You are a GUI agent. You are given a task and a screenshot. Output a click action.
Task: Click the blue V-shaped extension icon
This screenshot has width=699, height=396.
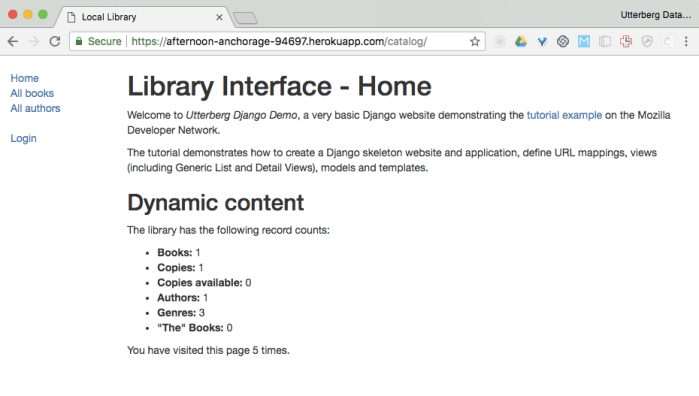point(542,41)
